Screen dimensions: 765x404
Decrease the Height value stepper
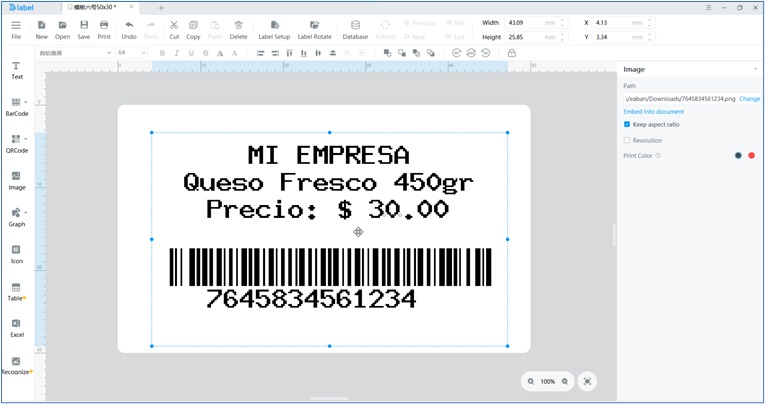pos(563,39)
